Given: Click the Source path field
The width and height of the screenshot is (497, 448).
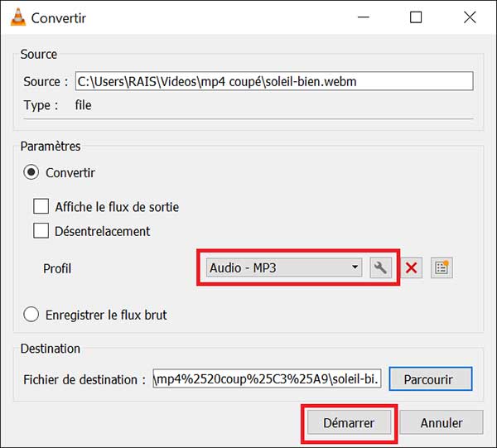Looking at the screenshot, I should point(274,81).
